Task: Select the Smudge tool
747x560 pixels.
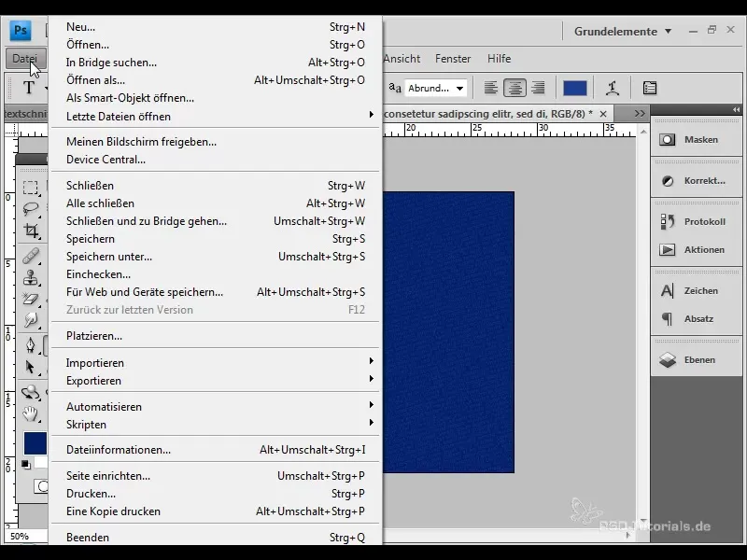Action: click(31, 320)
